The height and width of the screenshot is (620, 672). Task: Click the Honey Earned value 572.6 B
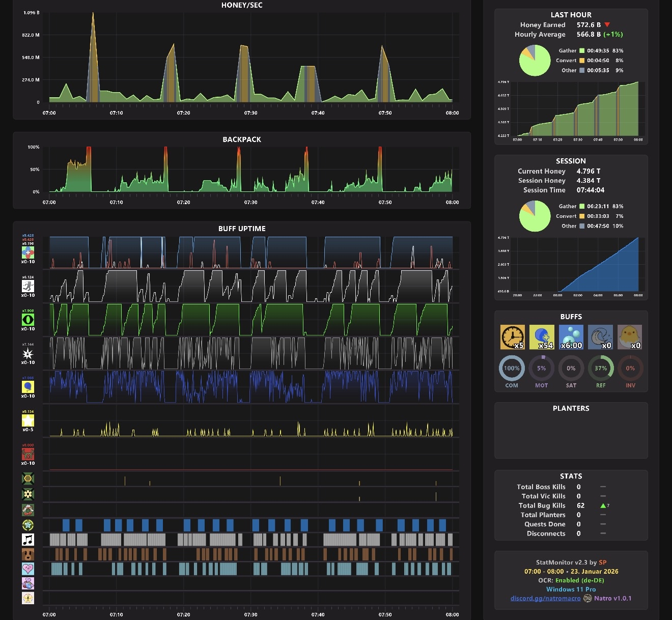pos(589,24)
